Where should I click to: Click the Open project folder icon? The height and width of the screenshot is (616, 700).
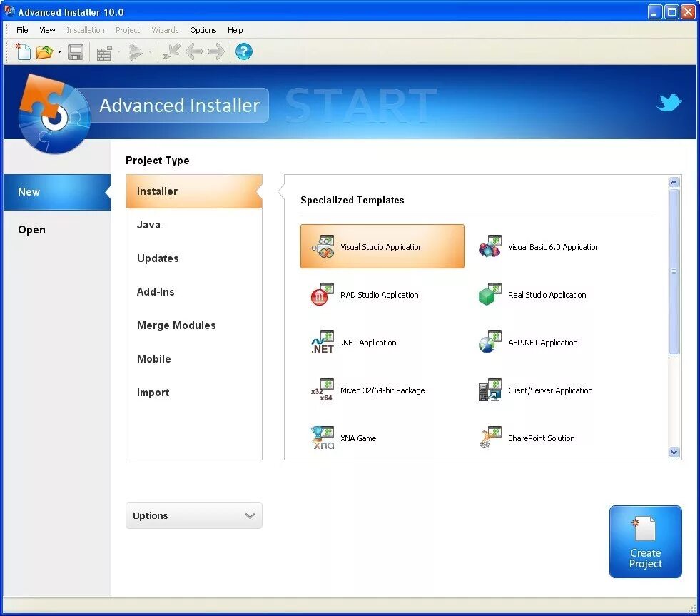[x=44, y=52]
